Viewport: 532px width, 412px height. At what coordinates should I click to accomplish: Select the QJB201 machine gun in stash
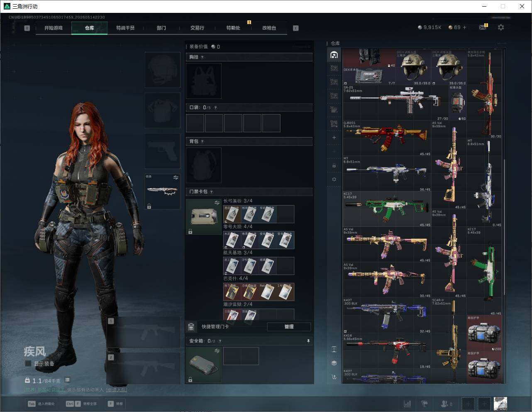pyautogui.click(x=387, y=138)
